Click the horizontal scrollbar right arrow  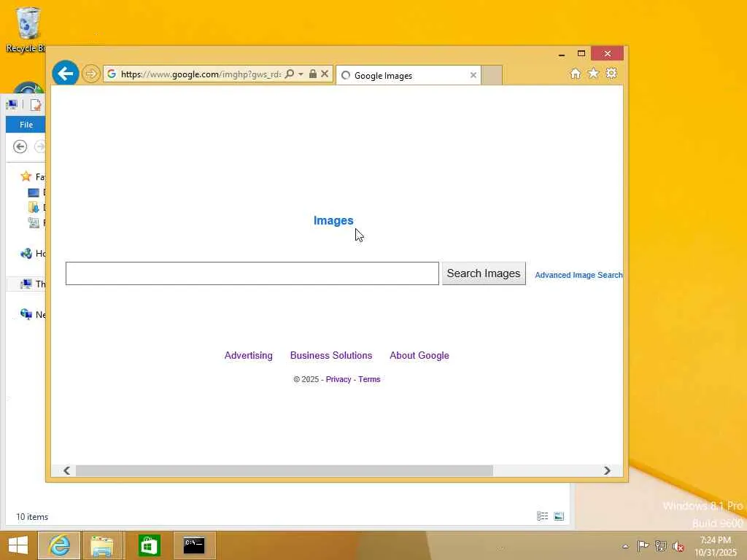point(607,470)
